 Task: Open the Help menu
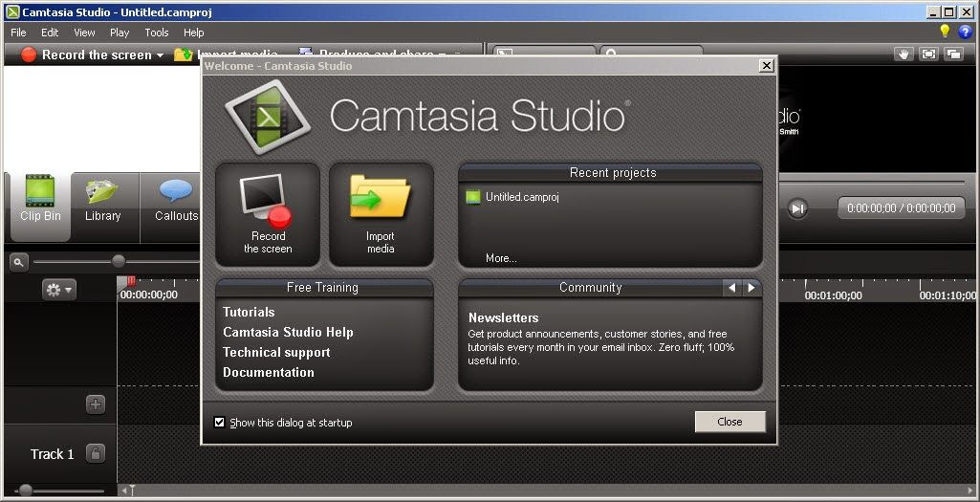tap(194, 33)
